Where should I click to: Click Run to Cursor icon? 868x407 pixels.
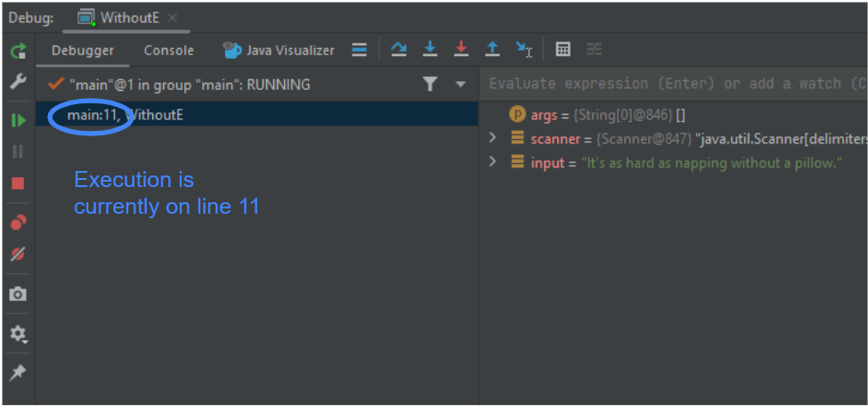(x=524, y=50)
